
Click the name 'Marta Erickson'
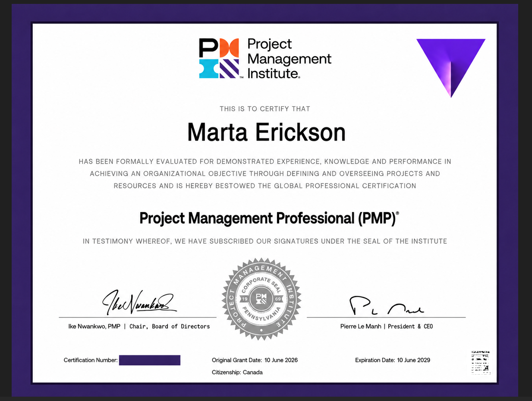coord(266,132)
